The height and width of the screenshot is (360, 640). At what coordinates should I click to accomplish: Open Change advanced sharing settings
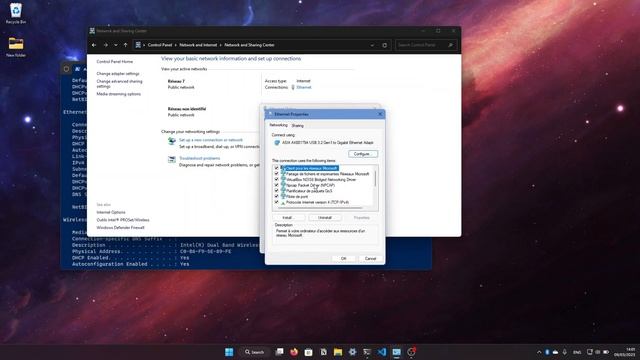pyautogui.click(x=119, y=84)
